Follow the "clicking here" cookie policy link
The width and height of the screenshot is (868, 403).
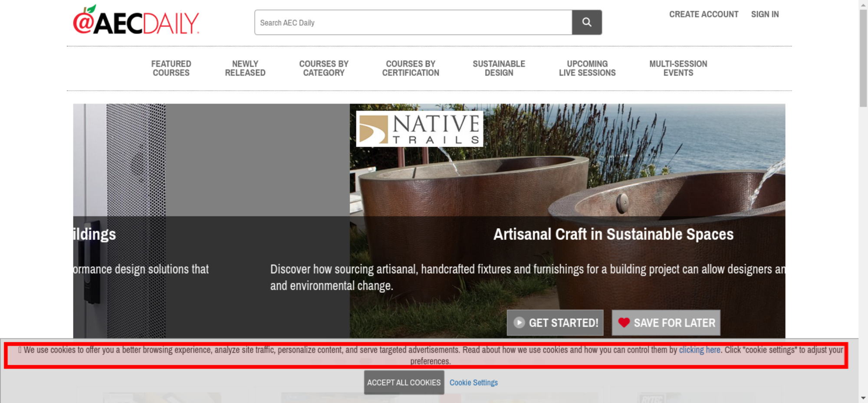[x=699, y=350]
